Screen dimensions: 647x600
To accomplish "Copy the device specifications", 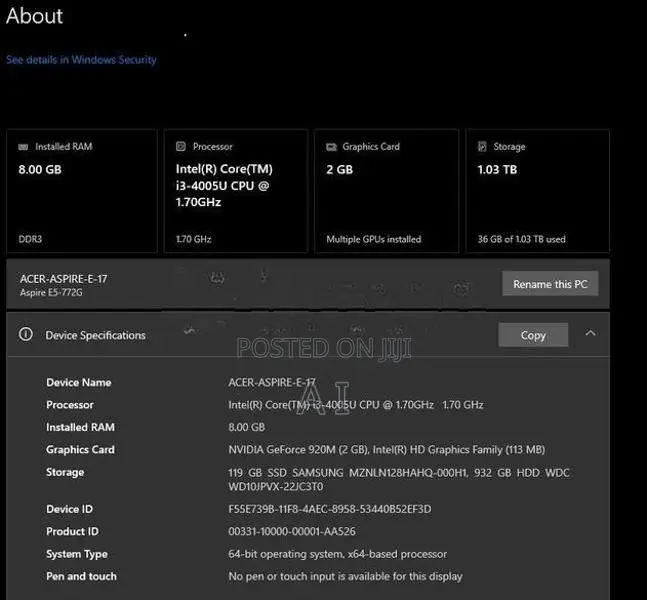I will (x=533, y=335).
